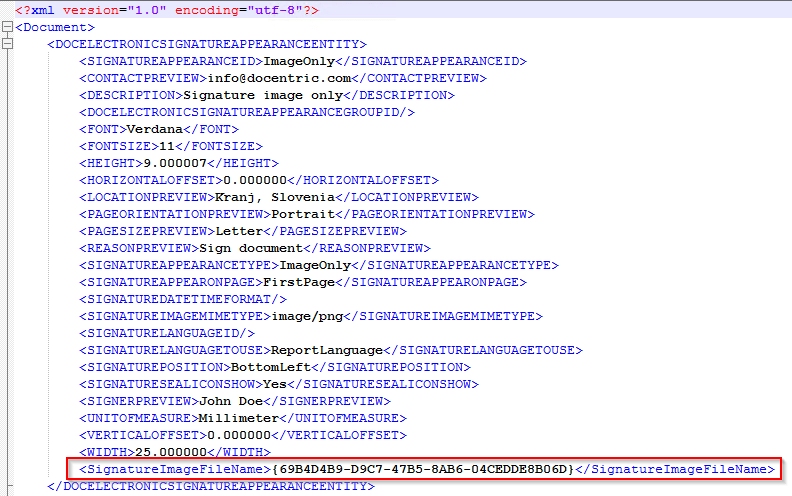Select VERTICALOFFSET value 0.000000

click(239, 435)
